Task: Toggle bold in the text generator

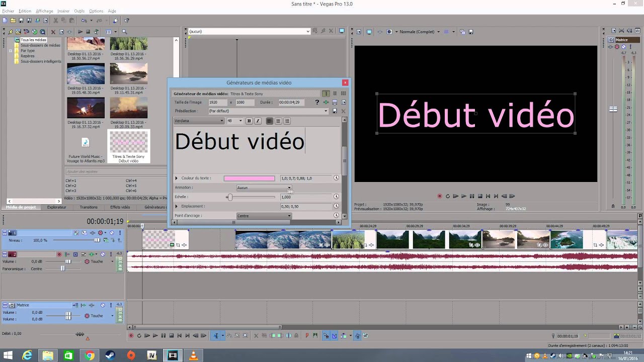Action: pos(249,121)
